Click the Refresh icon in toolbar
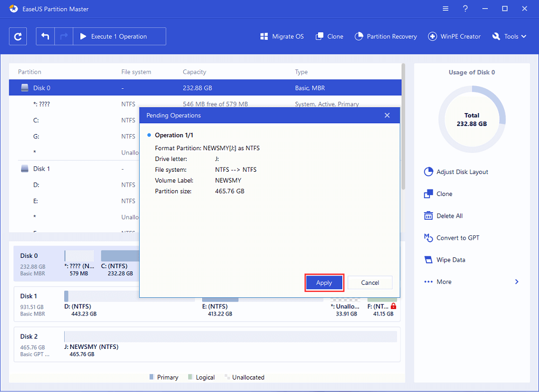539x392 pixels. click(x=18, y=36)
